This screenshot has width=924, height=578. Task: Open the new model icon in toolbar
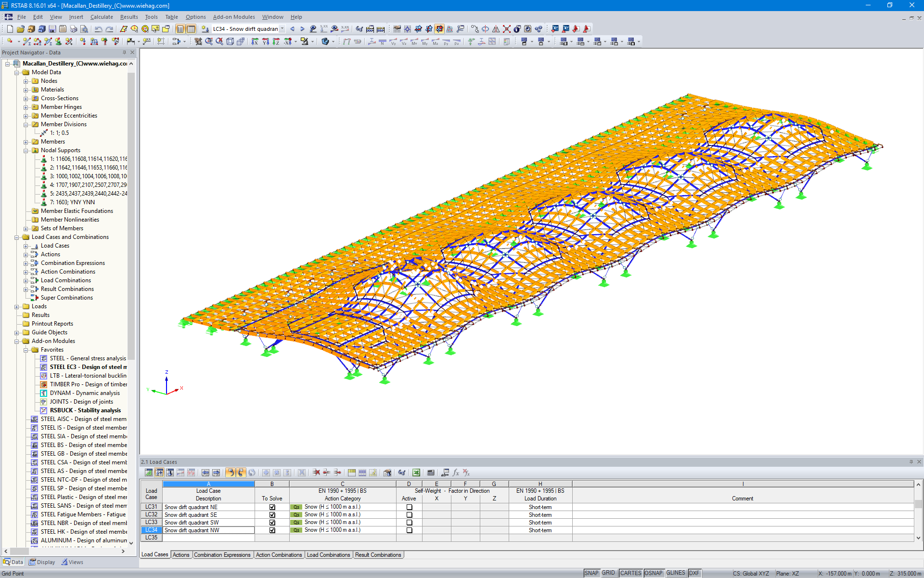[x=10, y=29]
